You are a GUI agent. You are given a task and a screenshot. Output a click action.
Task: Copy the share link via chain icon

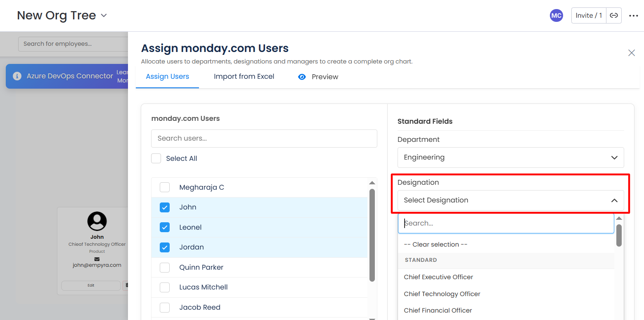[x=614, y=16]
